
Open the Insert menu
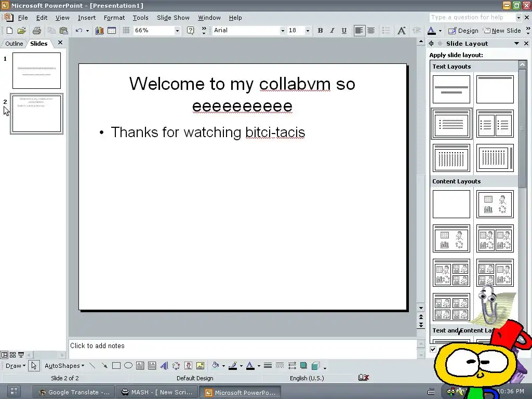87,18
